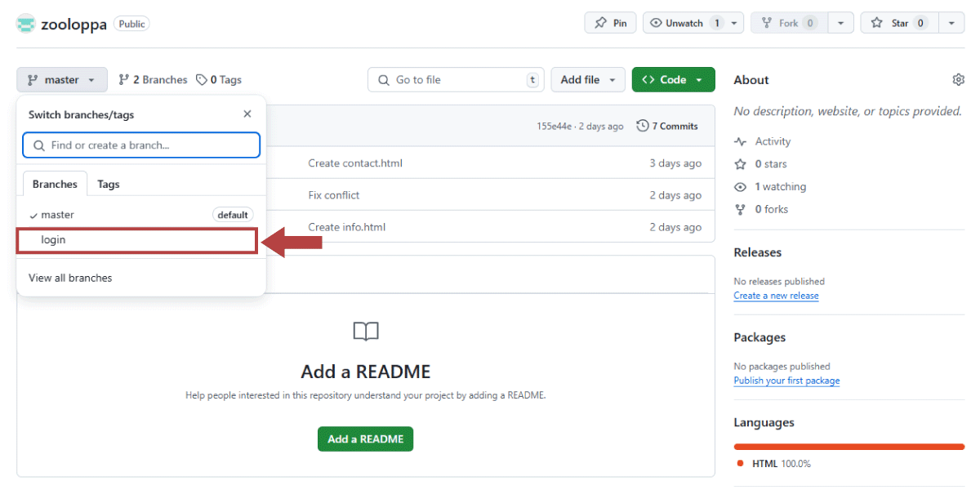Click the HTML language usage bar
The width and height of the screenshot is (980, 490).
pos(849,447)
